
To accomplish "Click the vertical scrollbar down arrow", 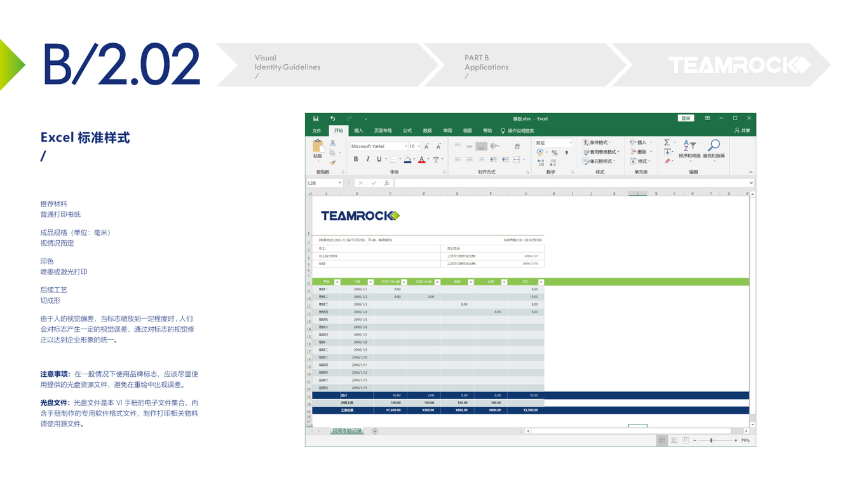I will [752, 424].
